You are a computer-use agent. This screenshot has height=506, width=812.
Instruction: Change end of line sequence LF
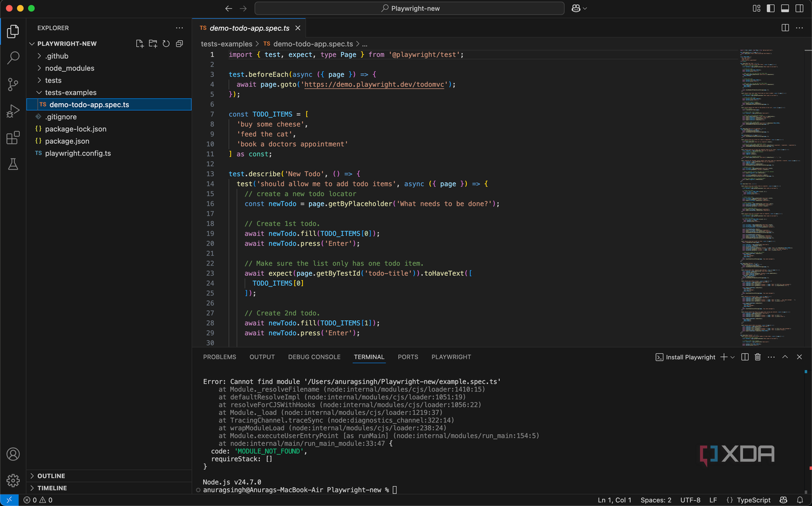(713, 500)
